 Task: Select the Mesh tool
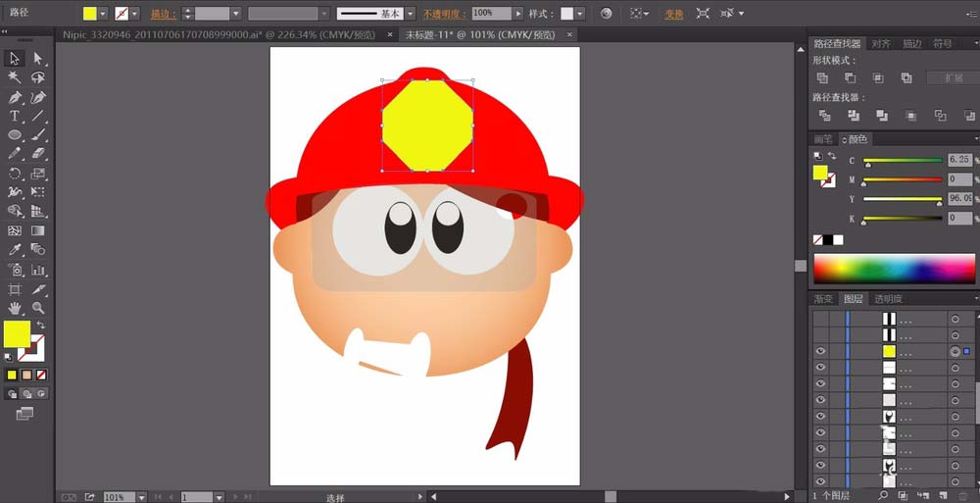[x=15, y=230]
